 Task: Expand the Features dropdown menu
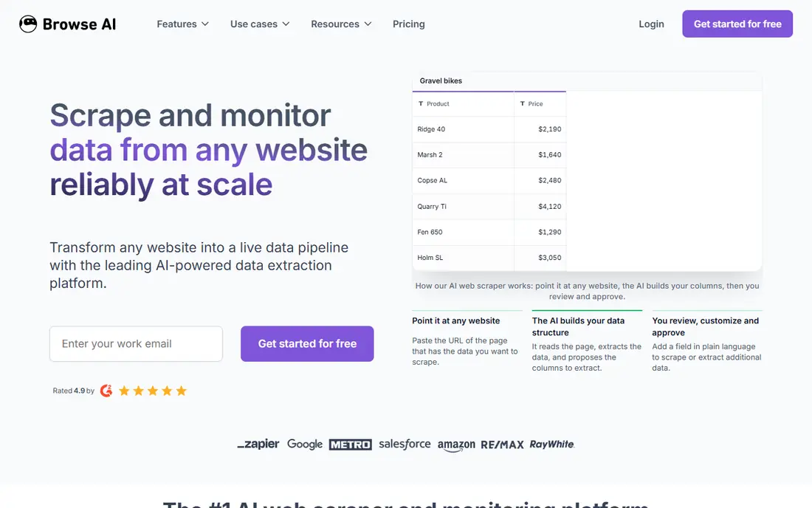click(x=182, y=24)
